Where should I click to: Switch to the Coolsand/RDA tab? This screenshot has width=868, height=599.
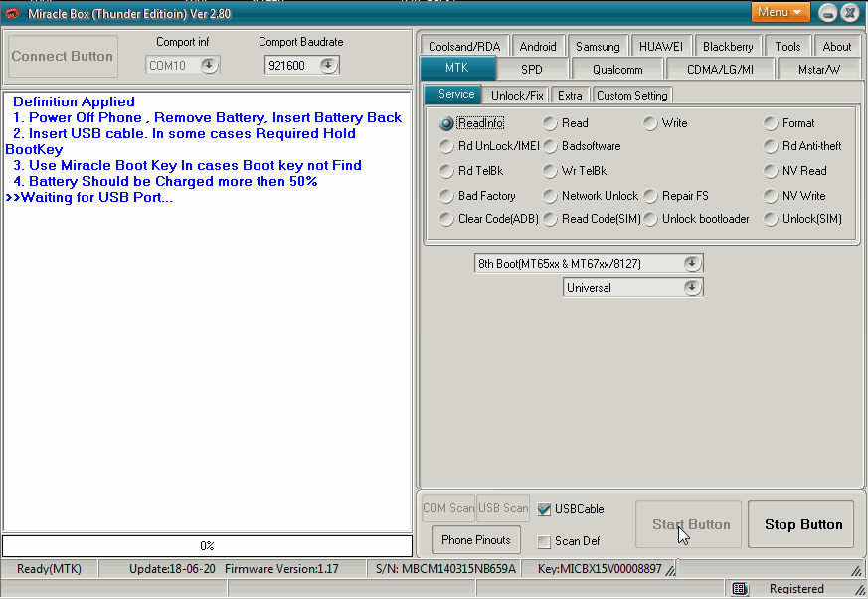click(x=464, y=46)
